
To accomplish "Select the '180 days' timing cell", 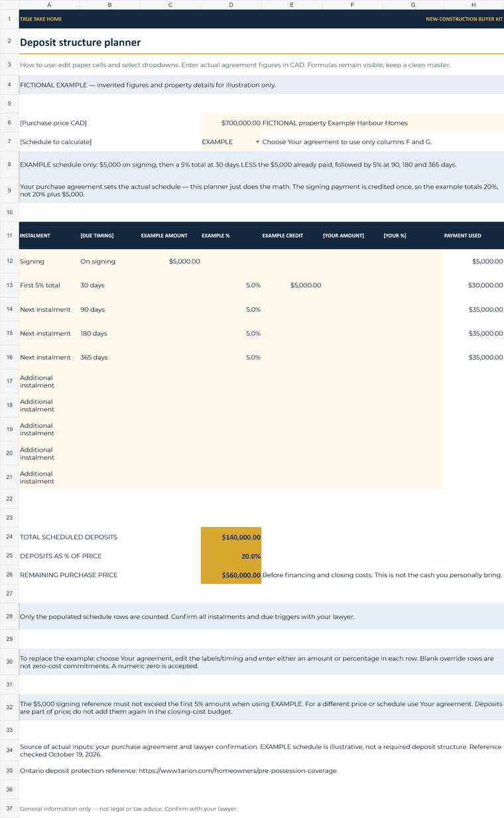I will tap(109, 334).
